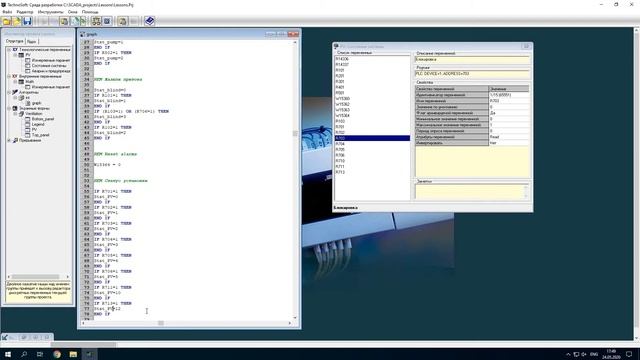This screenshot has width=640, height=360.
Task: Click the second yellow folder toolbar icon
Action: pyautogui.click(x=17, y=21)
